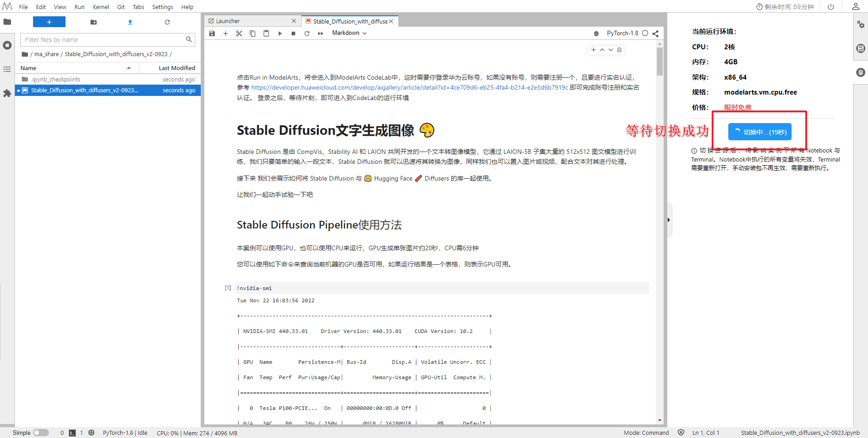This screenshot has width=868, height=438.
Task: Open the bottom icon in right sidebar
Action: tap(861, 72)
